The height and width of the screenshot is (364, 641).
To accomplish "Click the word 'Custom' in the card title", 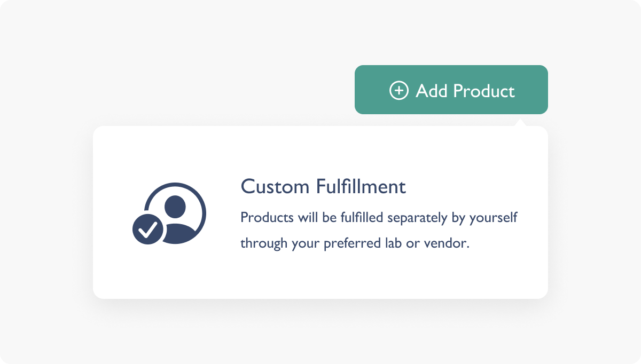I will pos(275,187).
